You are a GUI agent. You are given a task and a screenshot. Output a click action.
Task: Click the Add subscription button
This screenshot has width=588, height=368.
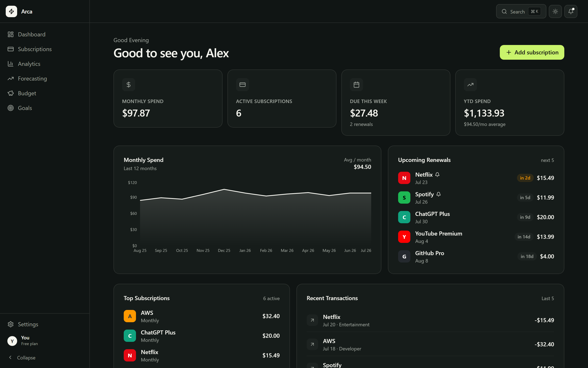pos(532,52)
